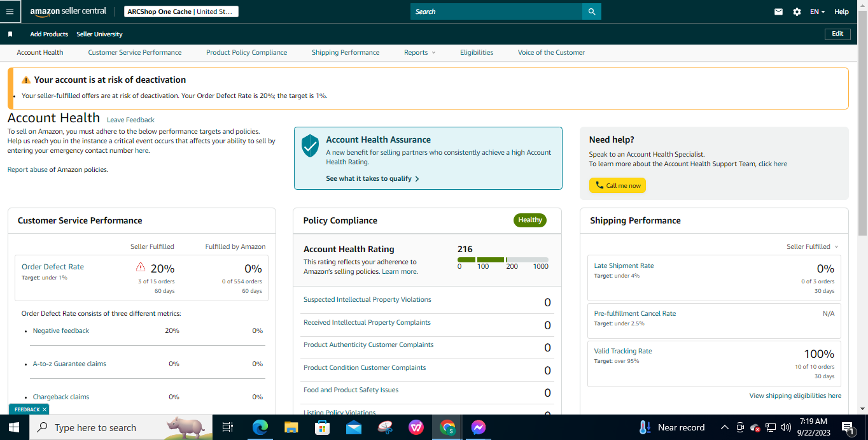Open Valid Tracking Rate link
The height and width of the screenshot is (440, 868).
[623, 351]
